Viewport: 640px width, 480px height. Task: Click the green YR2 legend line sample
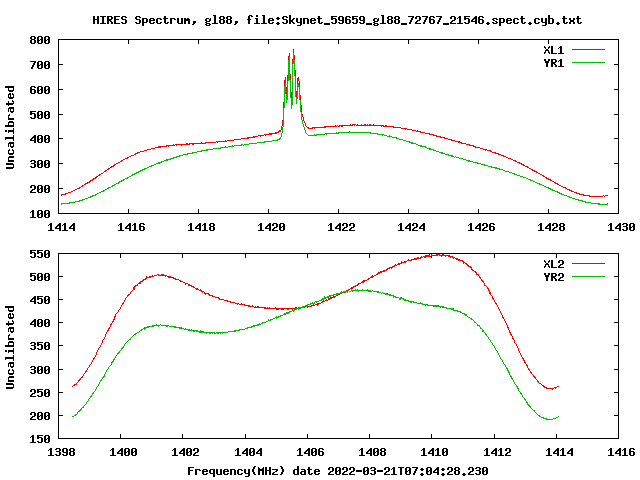coord(588,277)
